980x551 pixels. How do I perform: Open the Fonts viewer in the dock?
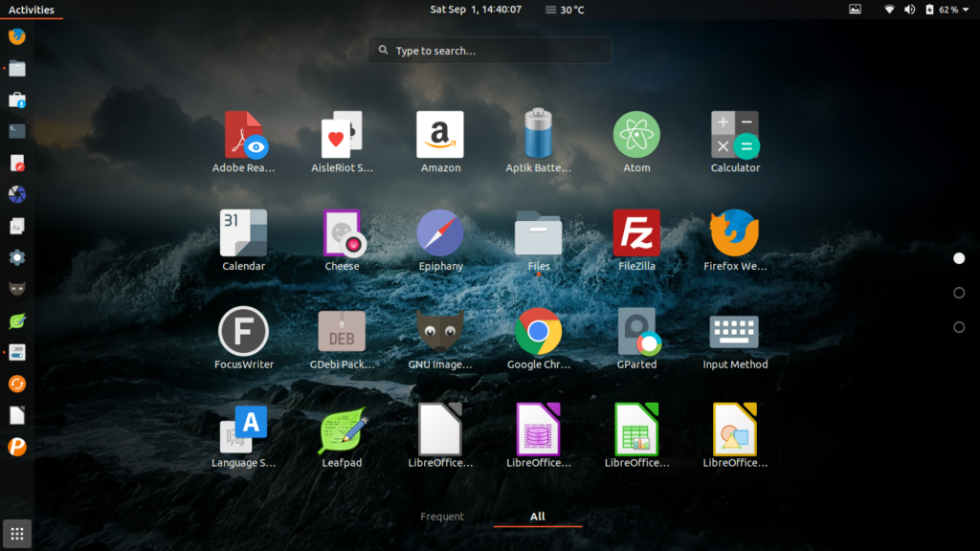tap(17, 226)
